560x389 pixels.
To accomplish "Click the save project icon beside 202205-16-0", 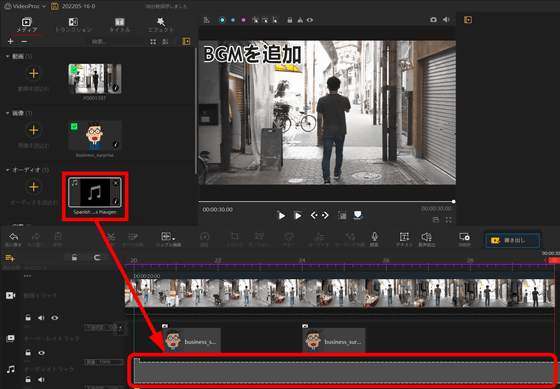I will point(55,6).
